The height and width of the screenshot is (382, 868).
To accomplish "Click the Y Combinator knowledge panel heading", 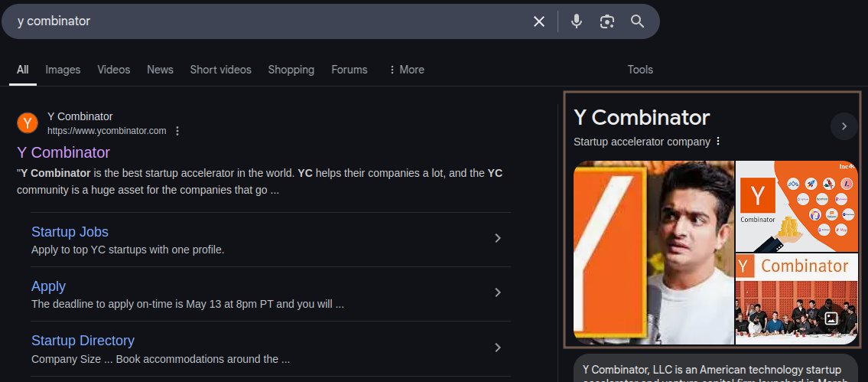I will coord(642,118).
